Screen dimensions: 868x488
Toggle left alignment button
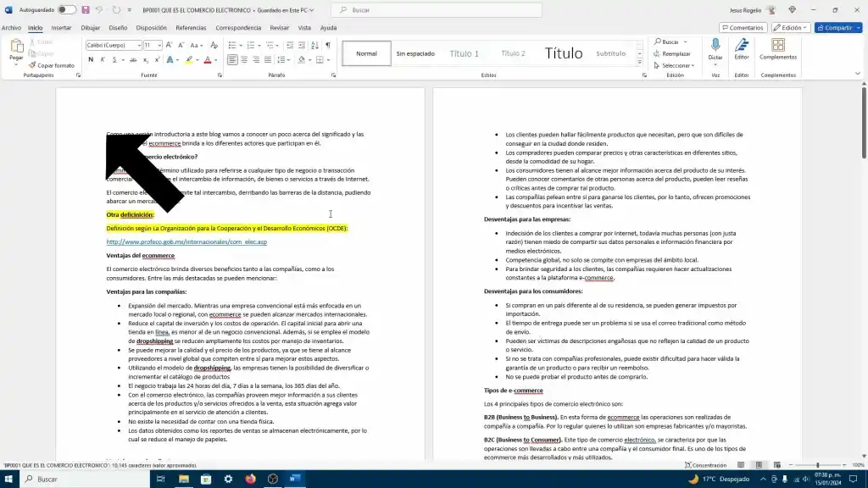(x=232, y=60)
